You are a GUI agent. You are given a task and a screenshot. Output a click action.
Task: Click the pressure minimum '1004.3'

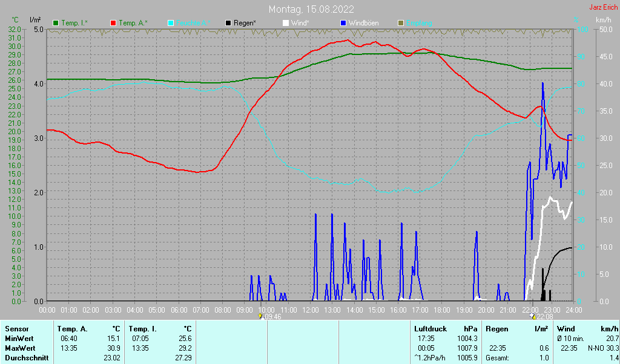tap(467, 339)
